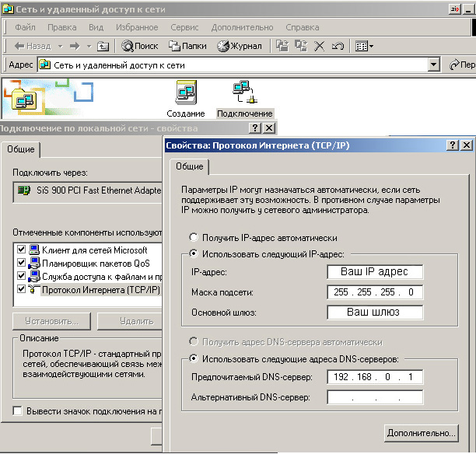Viewport: 476px width, 454px height.
Task: Click the Предпочитаемый DNS-сервер address field
Action: 375,377
